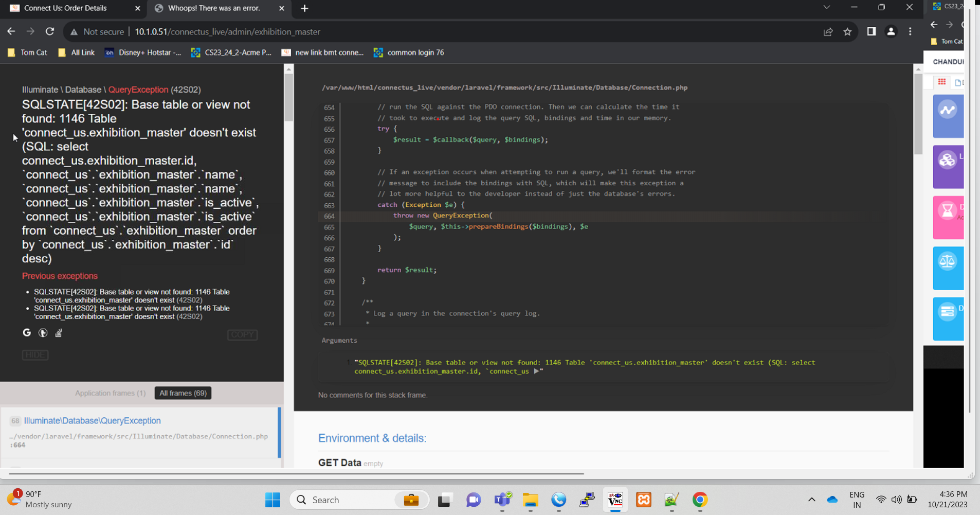Open the OneDrive cloud tray icon
This screenshot has height=515, width=980.
point(832,500)
